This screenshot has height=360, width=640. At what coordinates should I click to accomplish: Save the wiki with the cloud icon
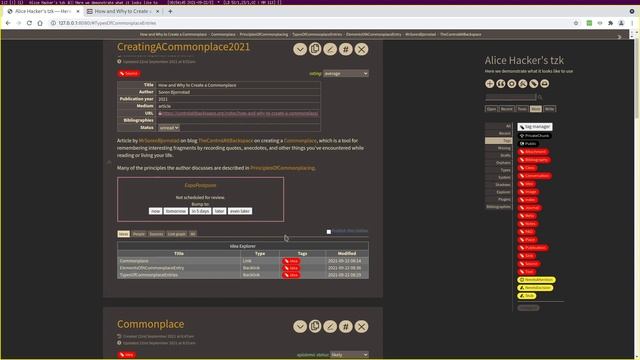[544, 84]
